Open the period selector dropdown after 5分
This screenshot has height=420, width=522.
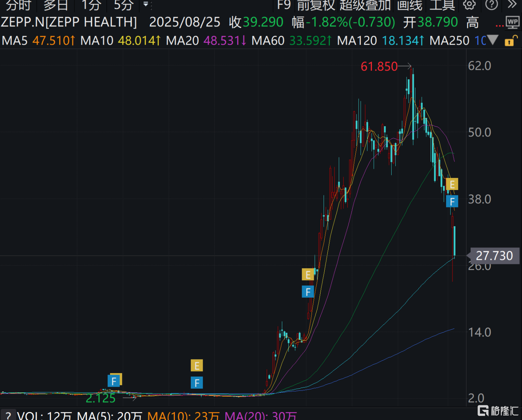coord(146,5)
